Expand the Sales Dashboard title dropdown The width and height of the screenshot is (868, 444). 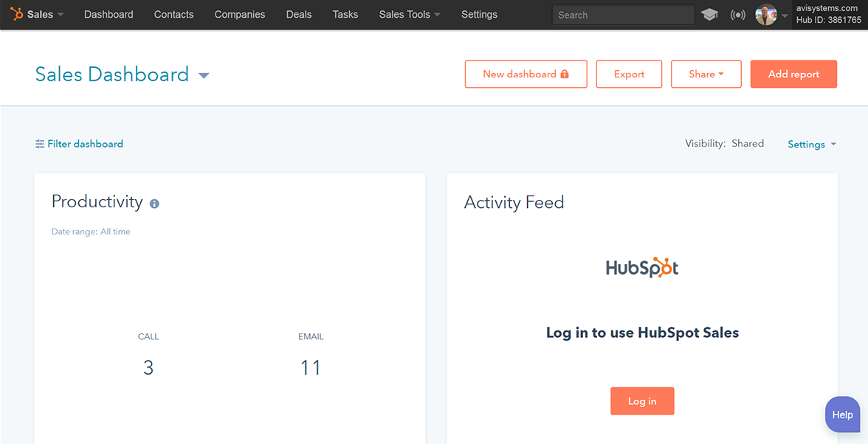(x=204, y=75)
